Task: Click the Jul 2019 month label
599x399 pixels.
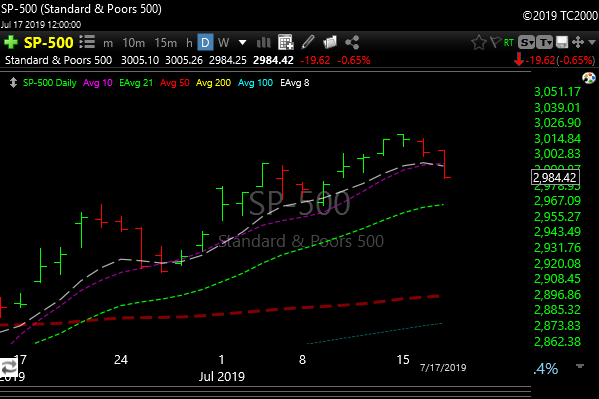Action: (x=222, y=376)
